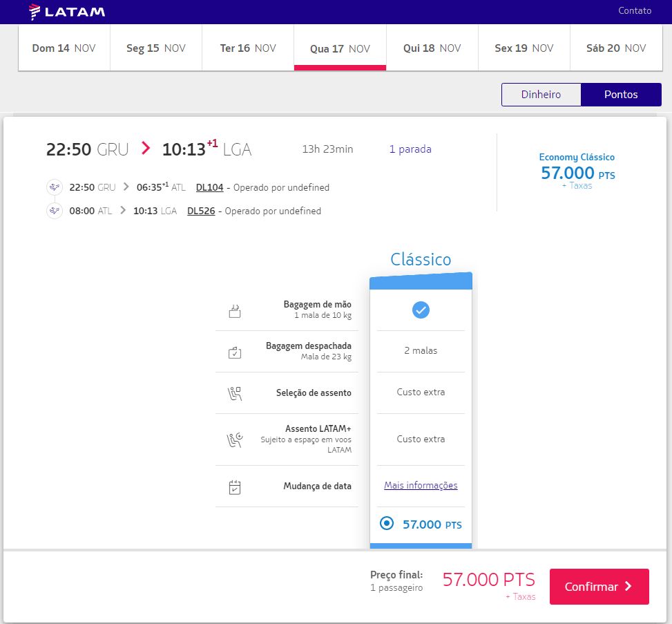Switch to Pontos pricing
The image size is (672, 624).
click(x=621, y=95)
